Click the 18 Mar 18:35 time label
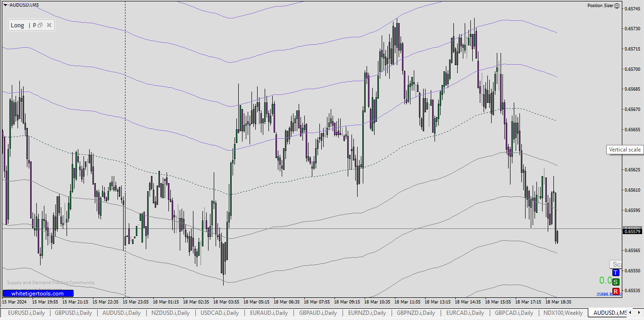Image resolution: width=644 pixels, height=320 pixels. click(559, 302)
